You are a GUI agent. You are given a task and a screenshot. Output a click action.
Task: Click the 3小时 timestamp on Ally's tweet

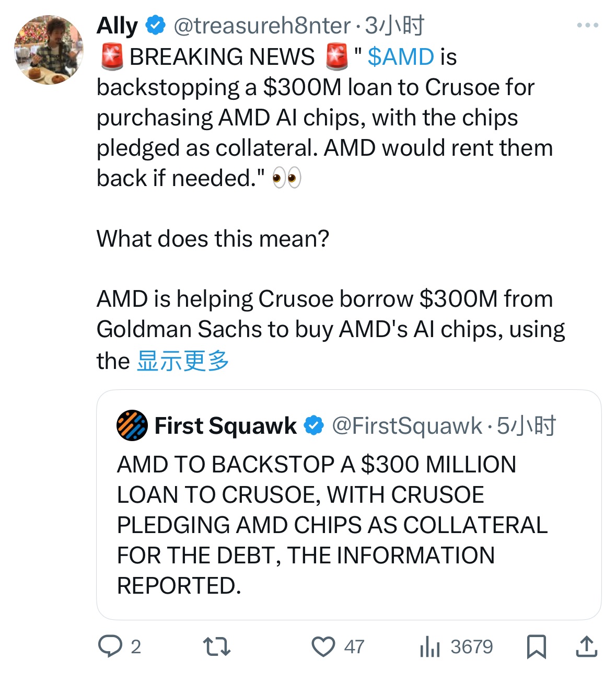pyautogui.click(x=395, y=26)
